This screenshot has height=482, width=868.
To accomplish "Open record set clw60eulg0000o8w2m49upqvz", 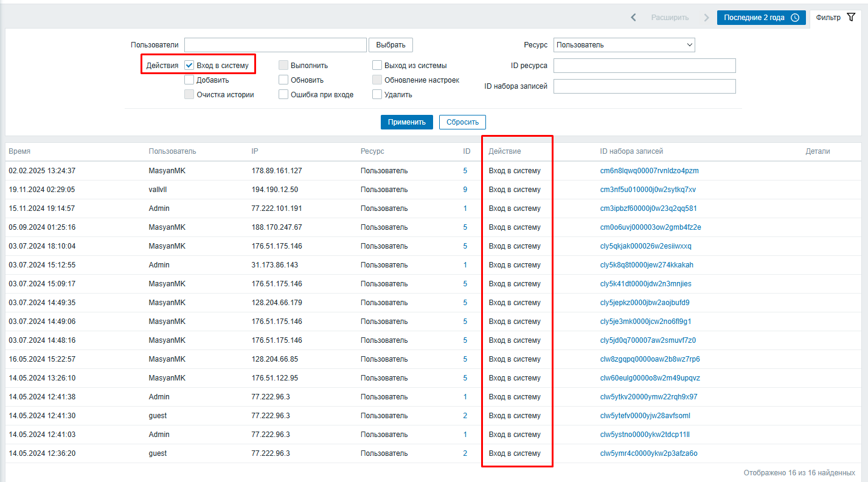I will [650, 378].
